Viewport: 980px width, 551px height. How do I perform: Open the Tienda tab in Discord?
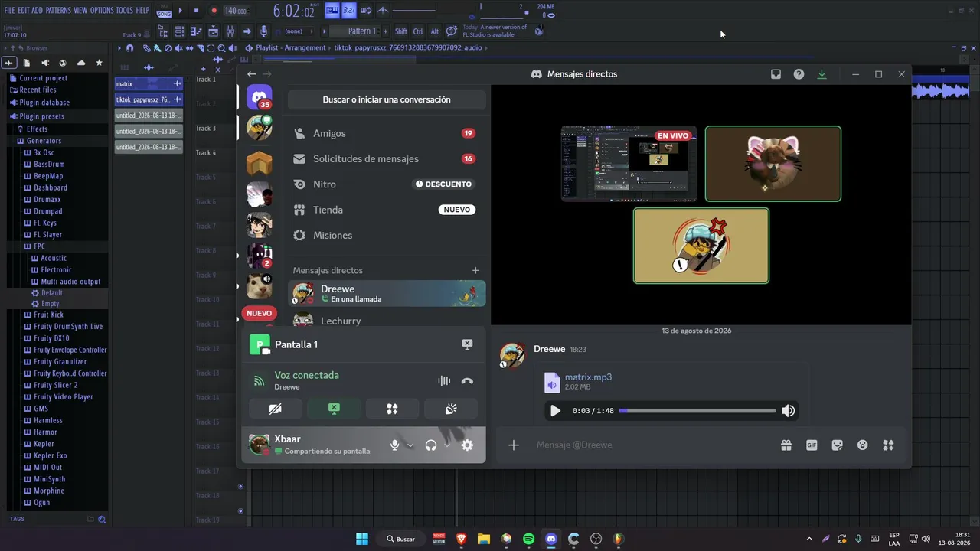tap(387, 210)
